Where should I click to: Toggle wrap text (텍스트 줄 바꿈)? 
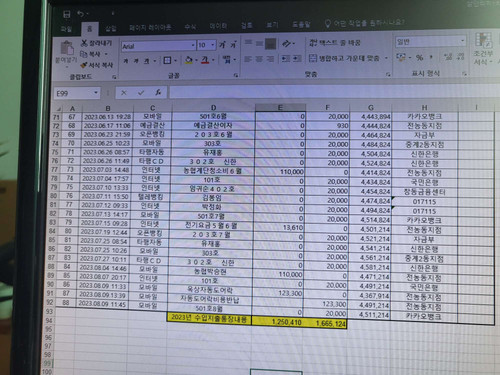pos(335,43)
